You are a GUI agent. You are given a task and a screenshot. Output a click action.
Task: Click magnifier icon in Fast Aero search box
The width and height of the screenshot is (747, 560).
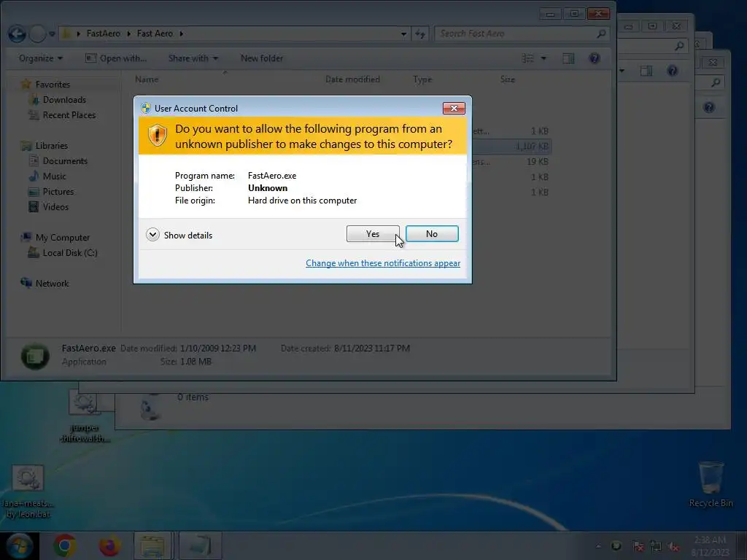point(601,34)
